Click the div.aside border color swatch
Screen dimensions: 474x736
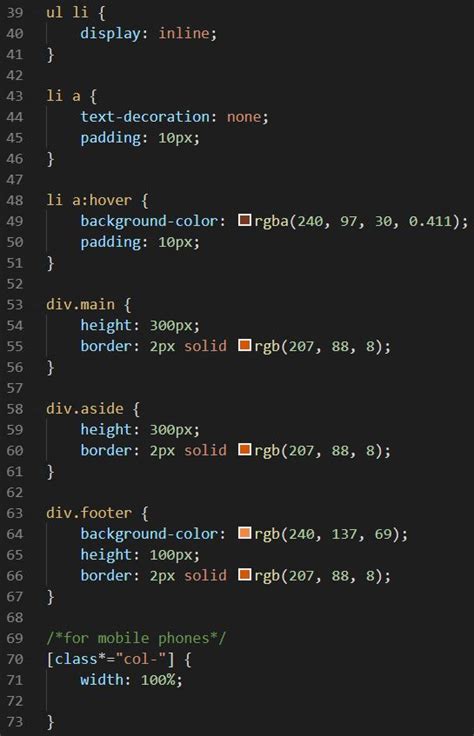pos(245,450)
